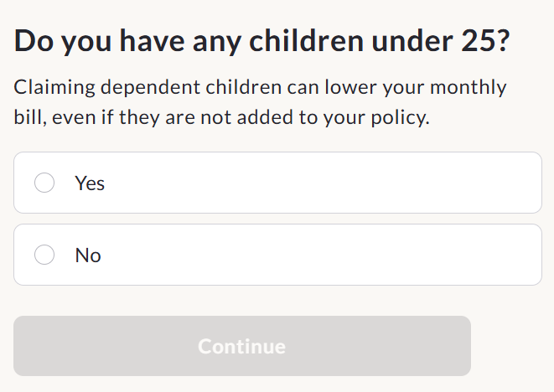Mark the empty circle beside No
The image size is (554, 392).
44,255
